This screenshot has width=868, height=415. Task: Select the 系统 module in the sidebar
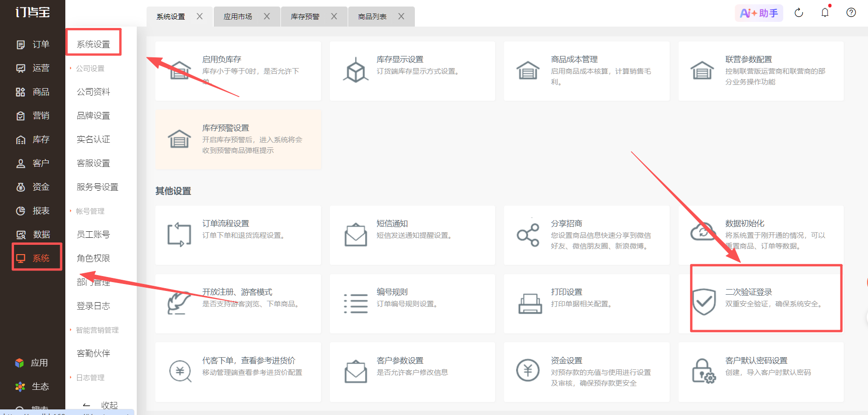(33, 258)
